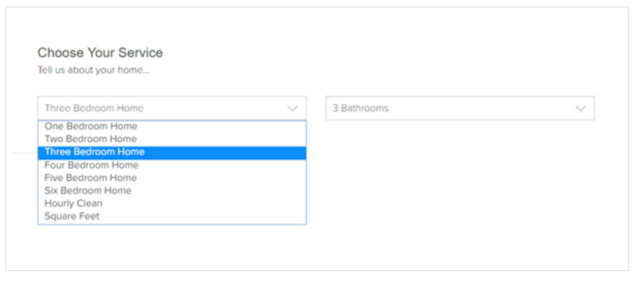Select Four Bedroom Home option
This screenshot has height=282, width=644.
tap(171, 165)
